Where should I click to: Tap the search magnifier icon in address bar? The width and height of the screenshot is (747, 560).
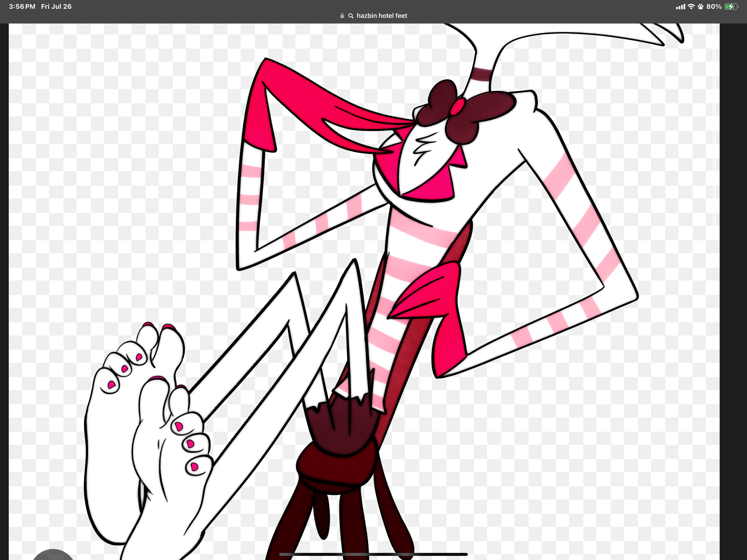pos(351,16)
